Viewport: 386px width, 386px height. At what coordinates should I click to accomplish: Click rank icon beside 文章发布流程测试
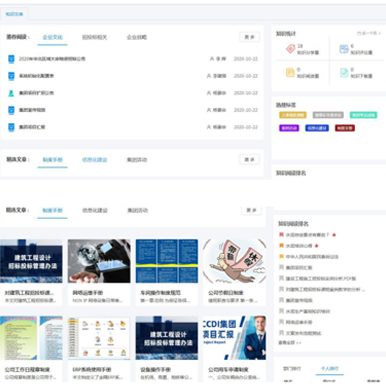click(x=281, y=333)
